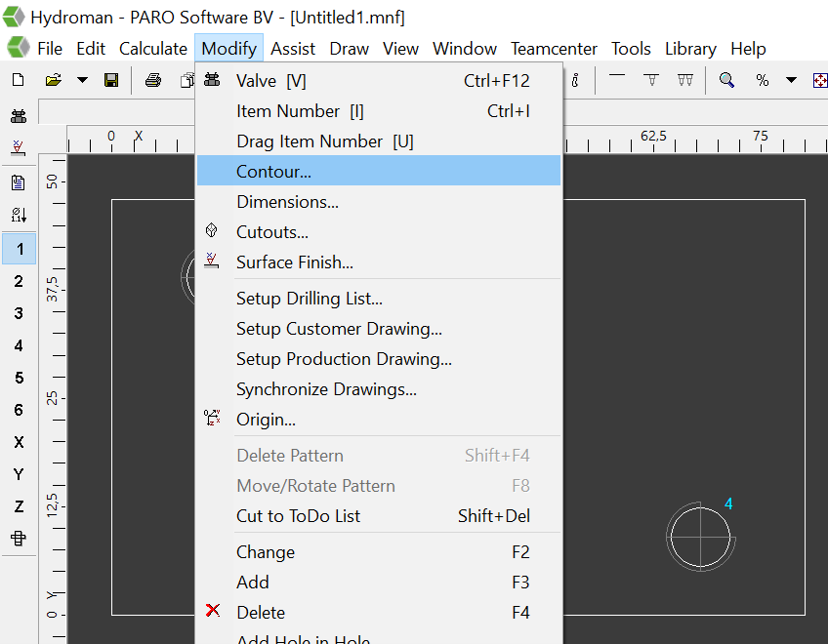Open the View menu
Image resolution: width=828 pixels, height=644 pixels.
(x=400, y=49)
